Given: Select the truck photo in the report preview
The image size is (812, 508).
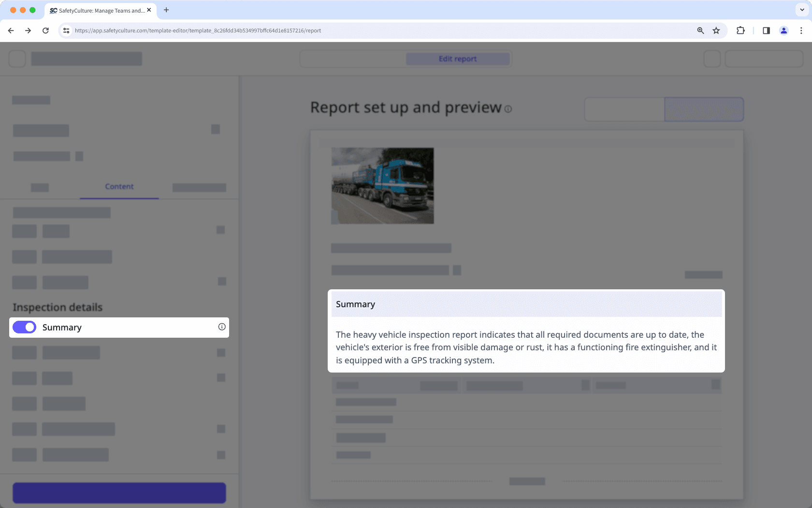Looking at the screenshot, I should (382, 185).
